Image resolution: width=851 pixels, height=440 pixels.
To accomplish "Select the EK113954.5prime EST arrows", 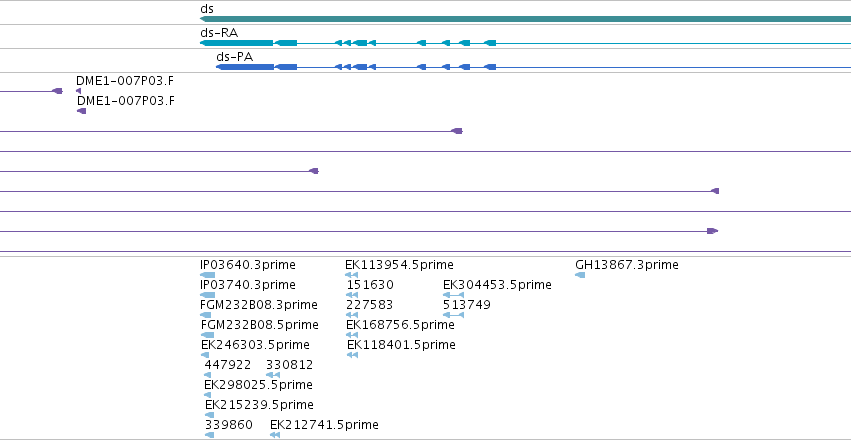I will [x=352, y=275].
